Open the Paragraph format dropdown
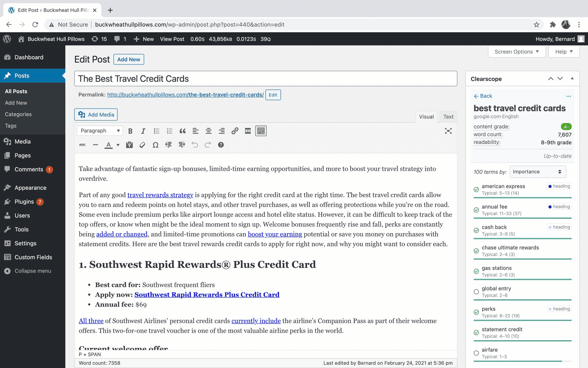The height and width of the screenshot is (368, 588). [x=100, y=131]
